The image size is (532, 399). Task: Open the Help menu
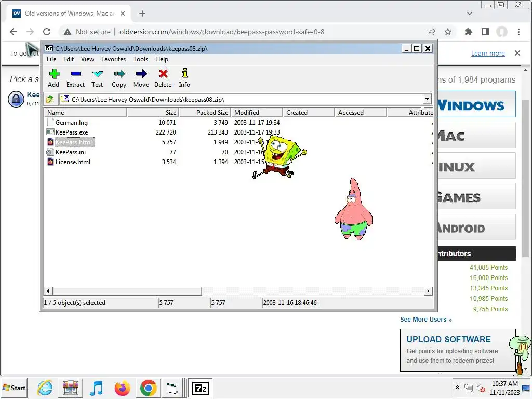click(x=162, y=59)
